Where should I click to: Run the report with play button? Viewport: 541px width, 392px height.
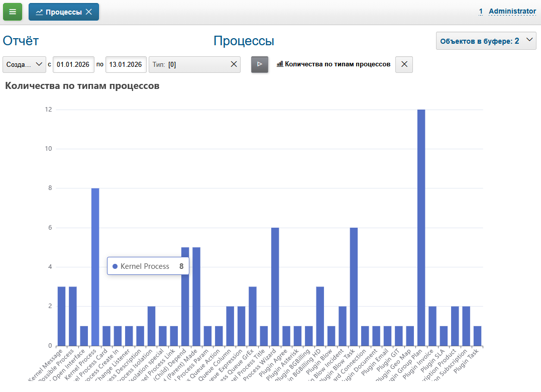pos(260,64)
